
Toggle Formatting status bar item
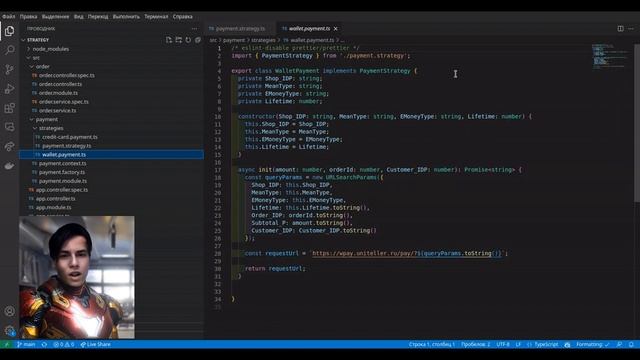point(593,344)
